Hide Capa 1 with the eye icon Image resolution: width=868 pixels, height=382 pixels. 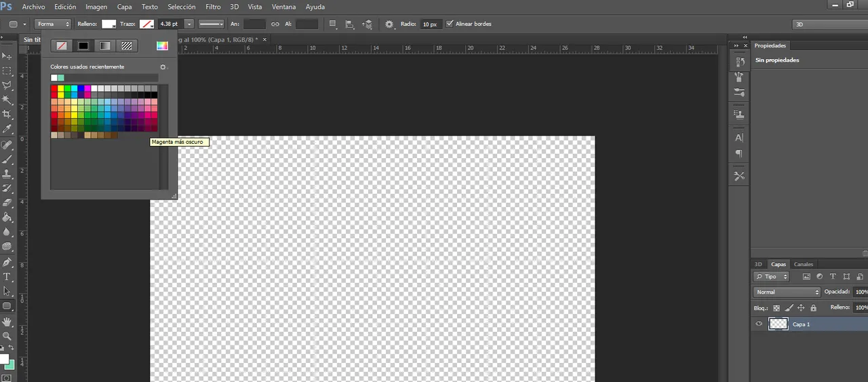(759, 324)
